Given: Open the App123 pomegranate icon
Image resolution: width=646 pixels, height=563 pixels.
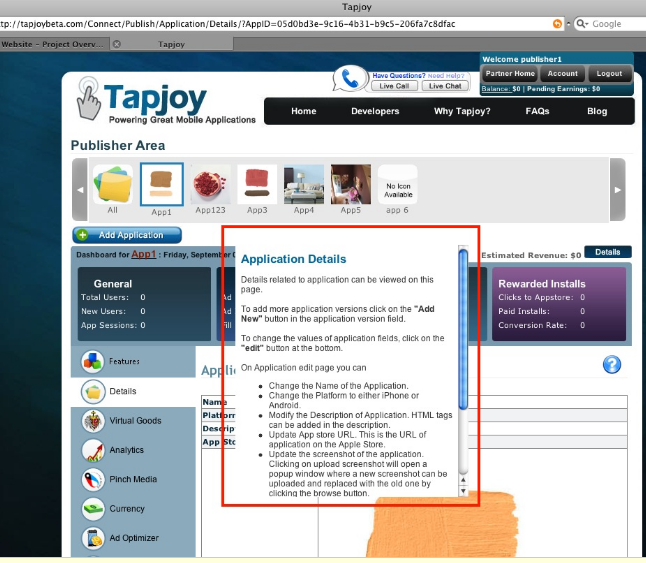Looking at the screenshot, I should click(x=211, y=184).
